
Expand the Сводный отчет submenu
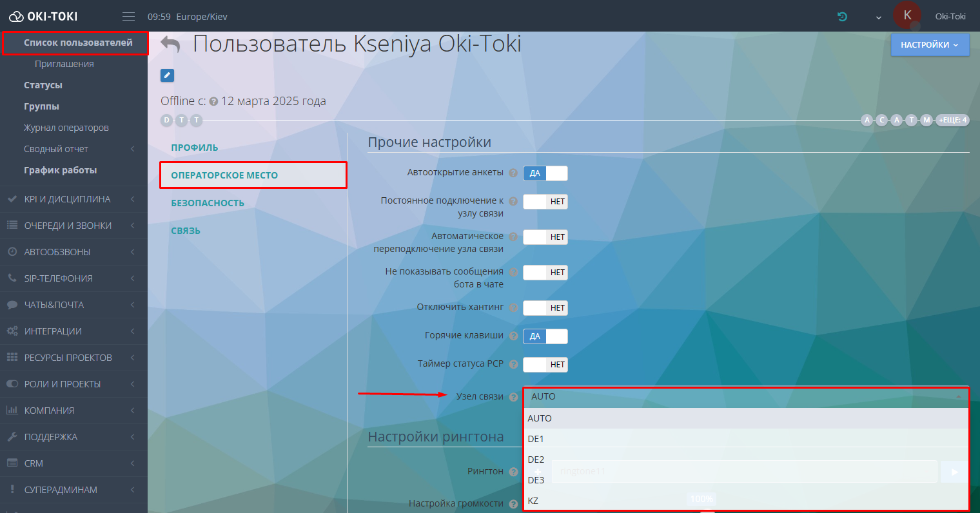click(x=73, y=149)
